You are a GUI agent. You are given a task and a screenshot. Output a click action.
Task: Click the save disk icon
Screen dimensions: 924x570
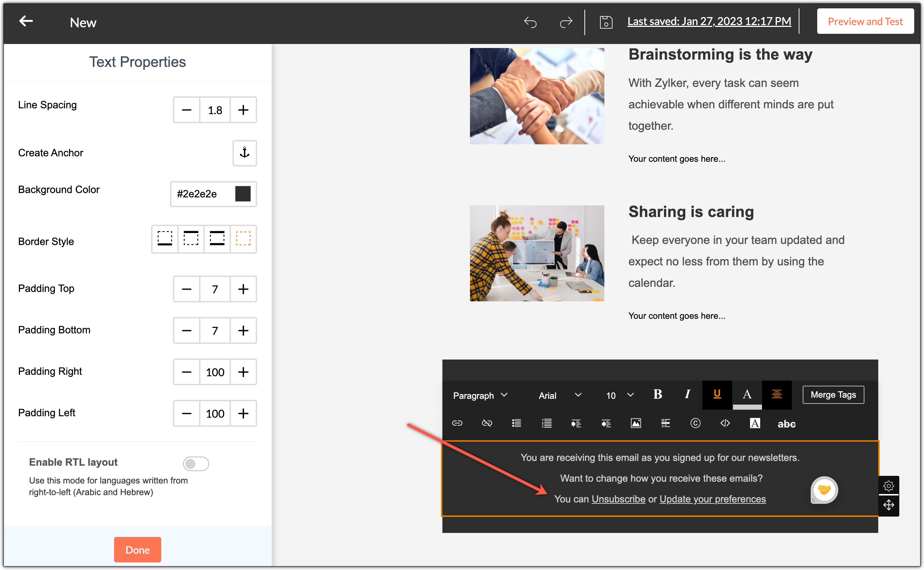[606, 22]
